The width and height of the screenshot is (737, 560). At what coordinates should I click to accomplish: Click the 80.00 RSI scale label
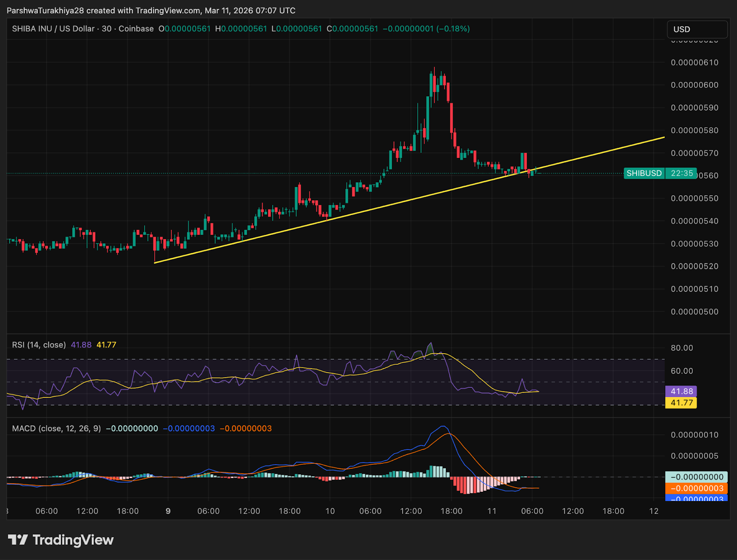click(681, 348)
